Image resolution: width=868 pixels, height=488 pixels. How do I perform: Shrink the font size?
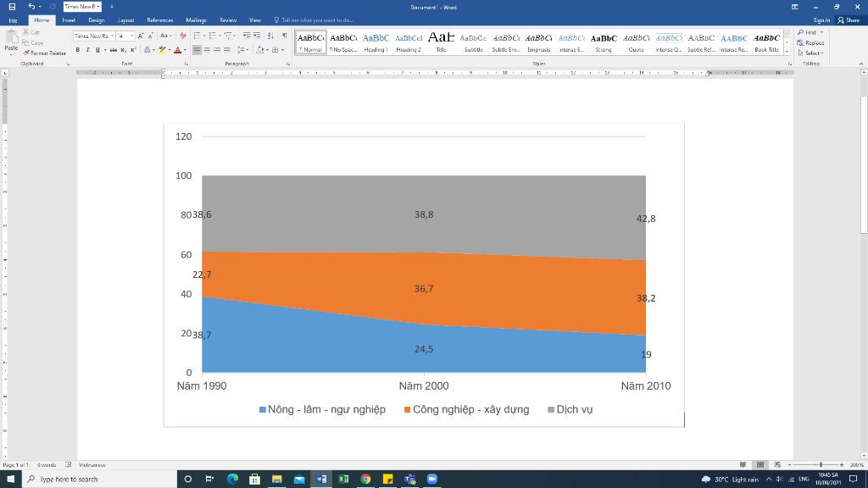(151, 36)
